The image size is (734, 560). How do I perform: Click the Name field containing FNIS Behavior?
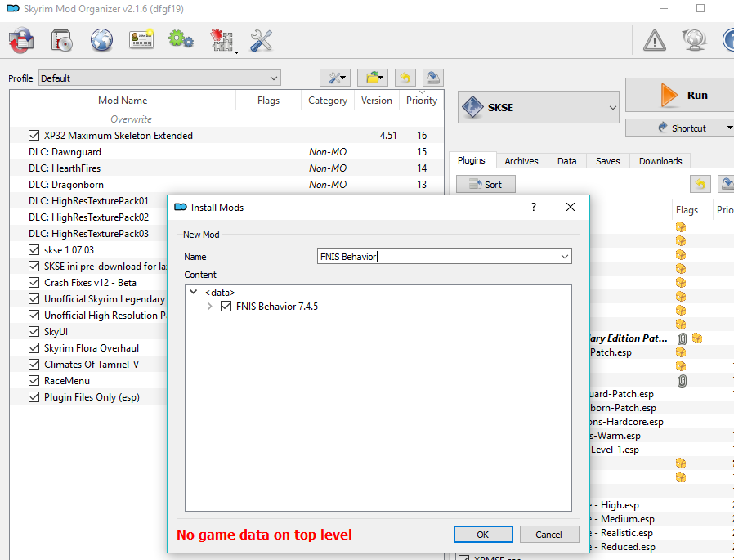point(444,257)
